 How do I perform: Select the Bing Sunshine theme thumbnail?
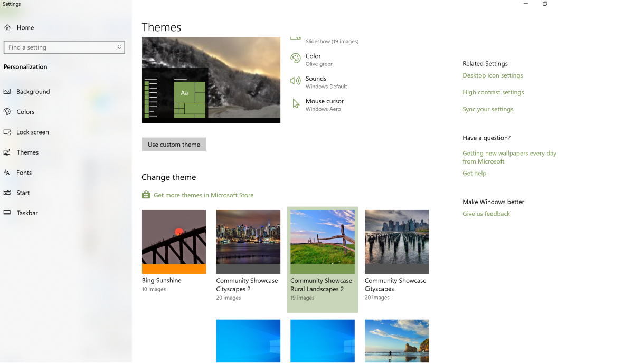(x=174, y=242)
